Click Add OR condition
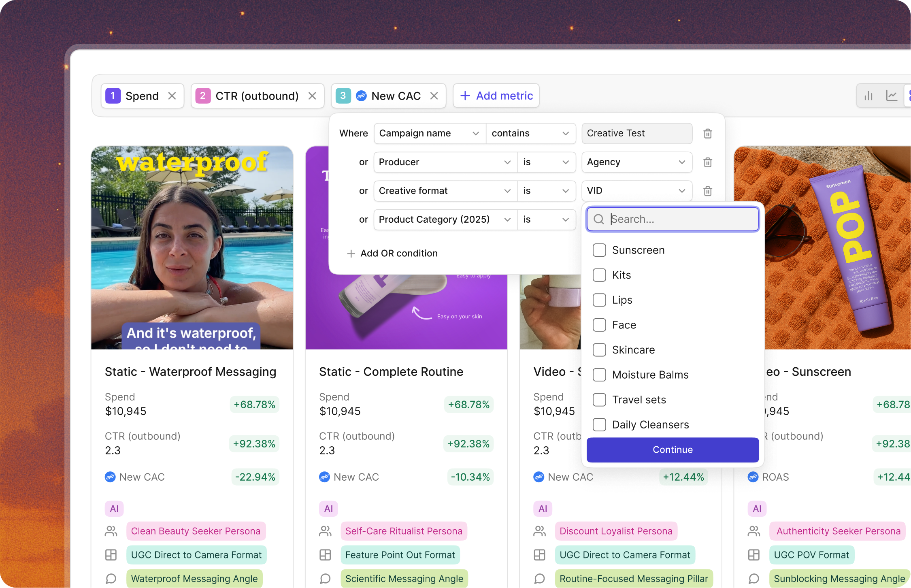Viewport: 911px width, 588px height. [x=392, y=254]
